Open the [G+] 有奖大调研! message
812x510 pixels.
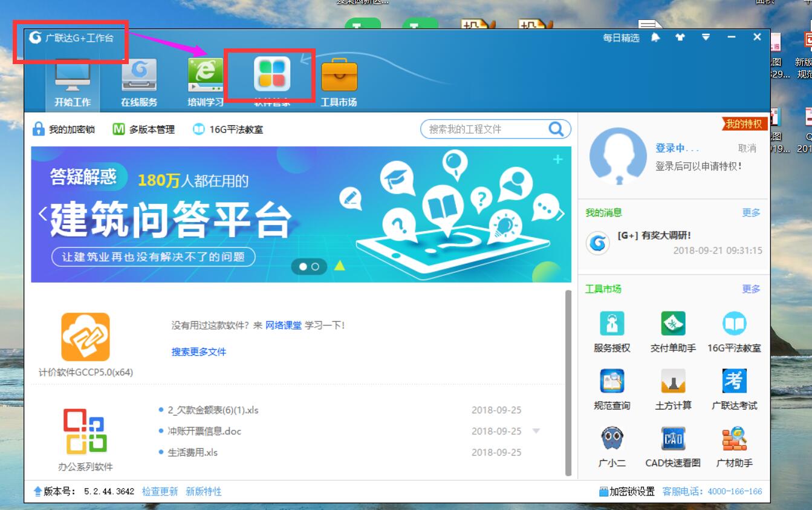pos(654,235)
